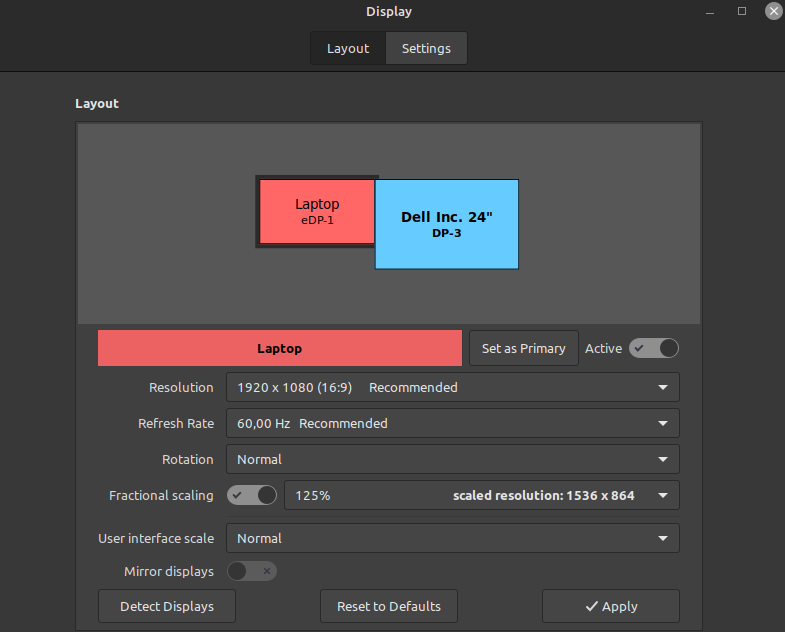Minimize the Display window
Screen dimensions: 785x632
point(711,11)
